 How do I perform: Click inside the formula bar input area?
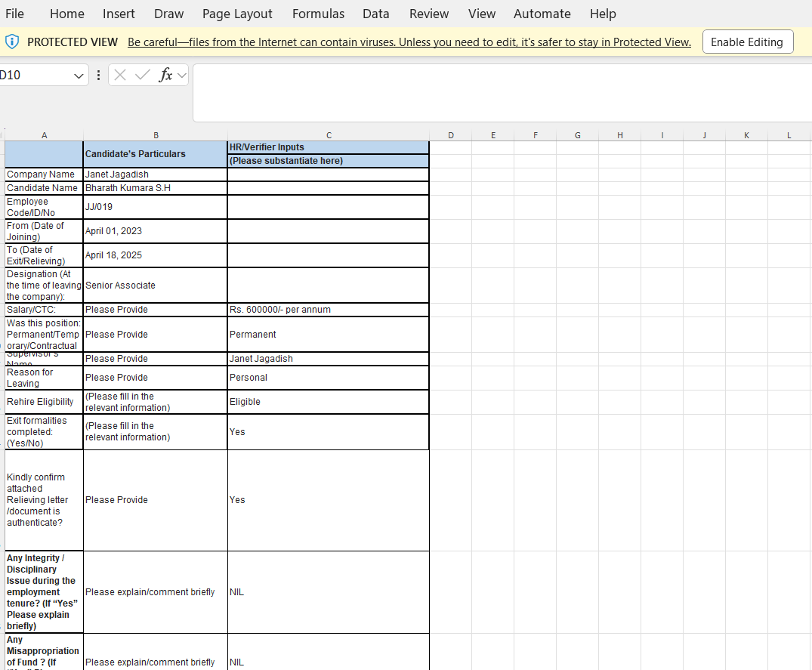pos(499,92)
